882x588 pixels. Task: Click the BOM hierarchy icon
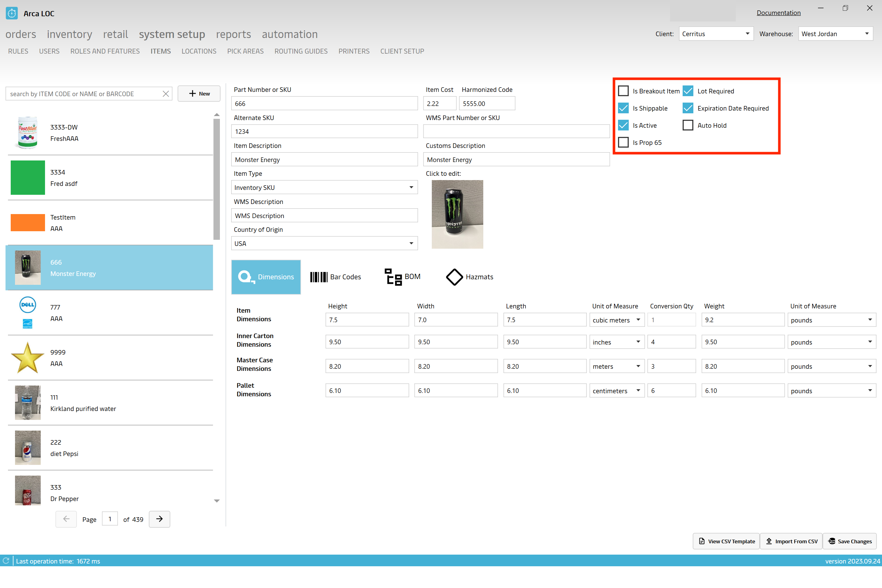(x=393, y=277)
